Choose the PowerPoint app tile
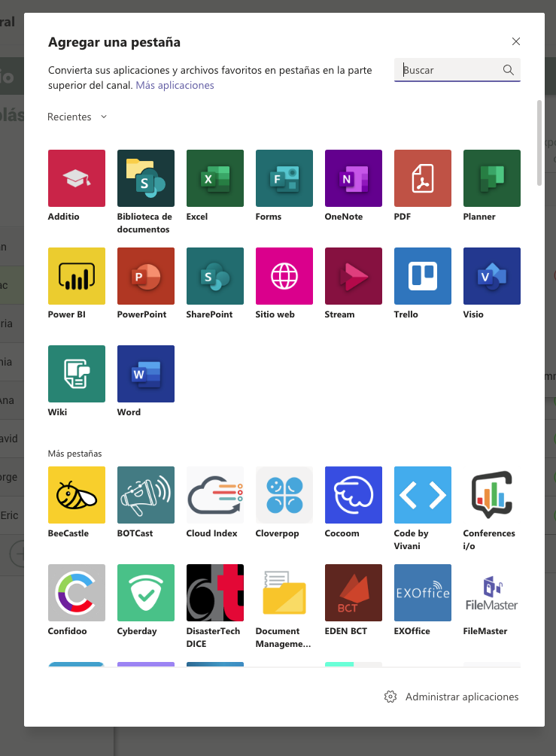The width and height of the screenshot is (556, 756). pyautogui.click(x=146, y=276)
